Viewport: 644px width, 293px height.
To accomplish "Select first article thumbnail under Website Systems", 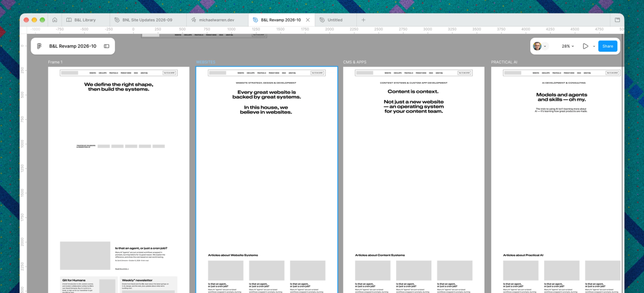I will (225, 270).
